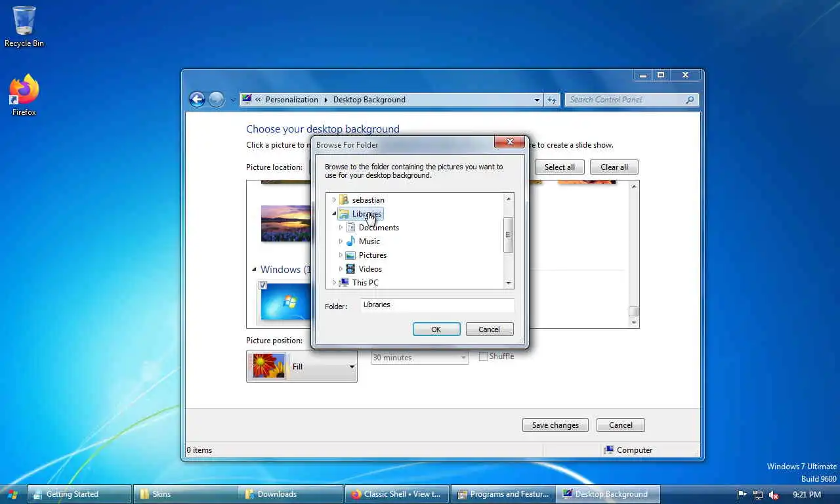Expand the Pictures library node
The height and width of the screenshot is (504, 840).
click(x=341, y=255)
